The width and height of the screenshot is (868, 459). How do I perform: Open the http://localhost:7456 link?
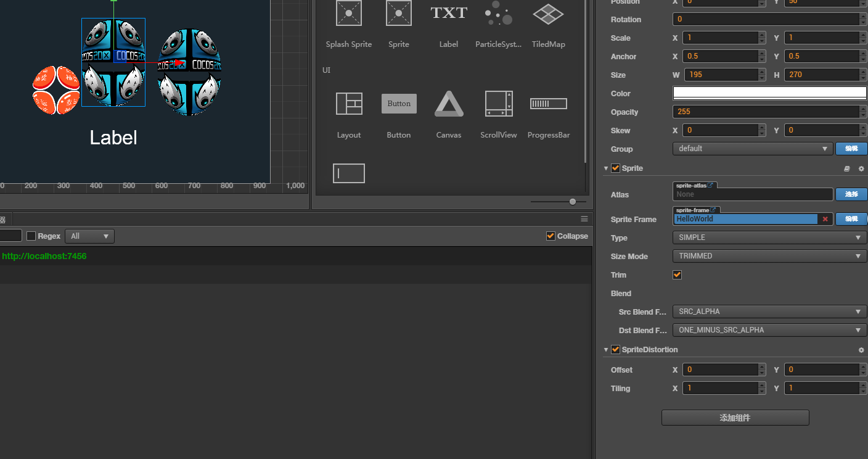44,256
